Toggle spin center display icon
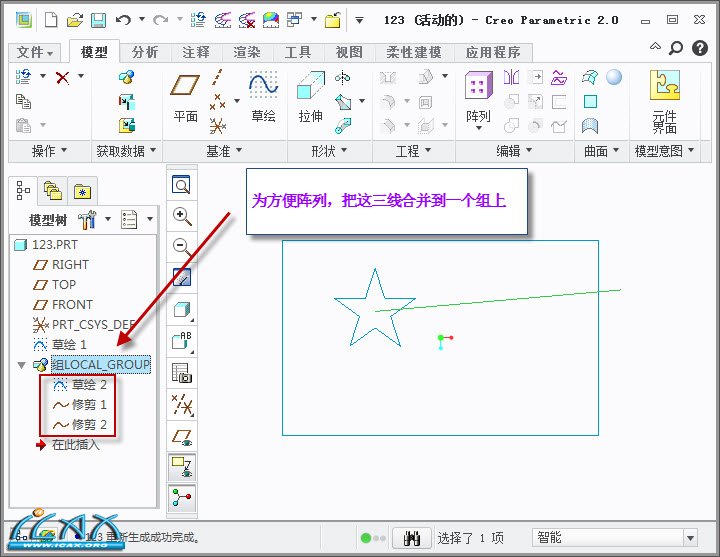This screenshot has height=557, width=720. click(181, 497)
